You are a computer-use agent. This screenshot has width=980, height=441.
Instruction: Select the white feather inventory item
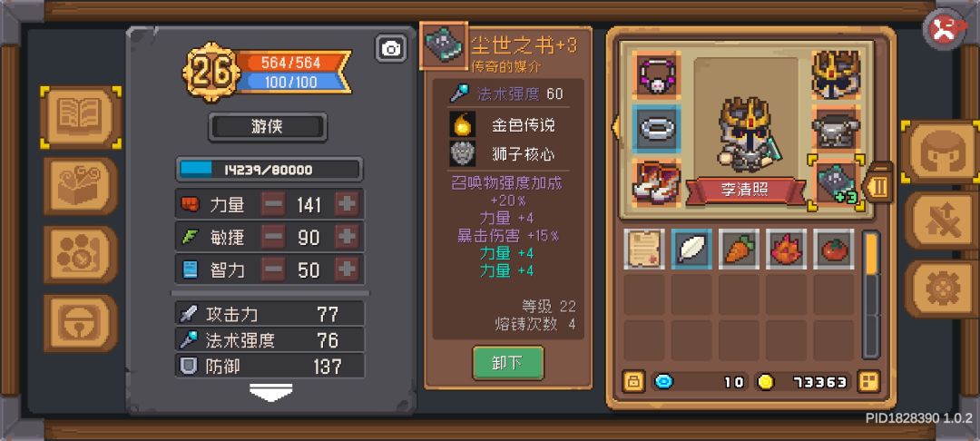tap(691, 250)
